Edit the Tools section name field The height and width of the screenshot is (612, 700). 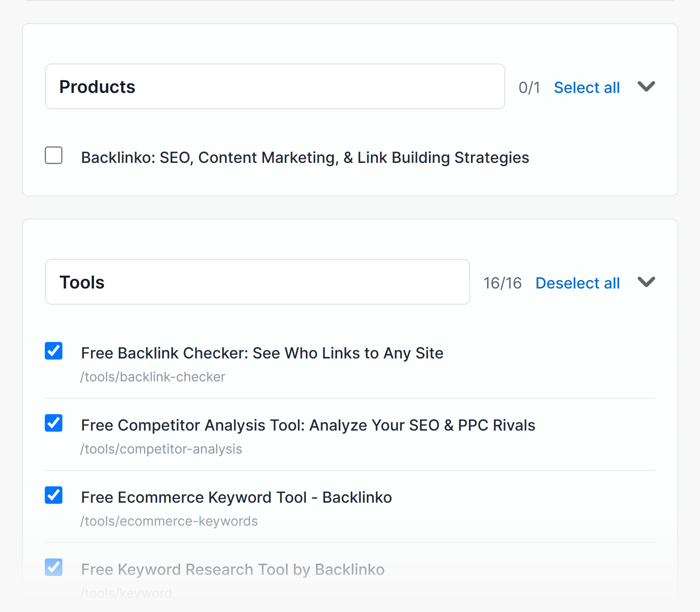coord(258,282)
